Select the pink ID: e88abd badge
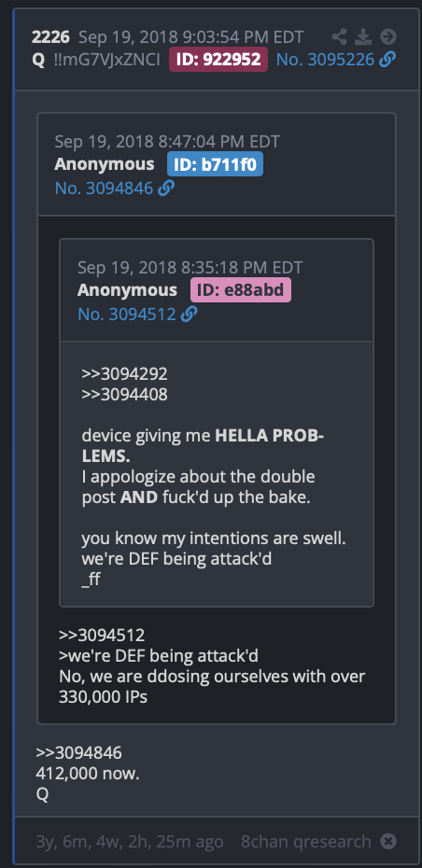The image size is (422, 868). pyautogui.click(x=240, y=290)
